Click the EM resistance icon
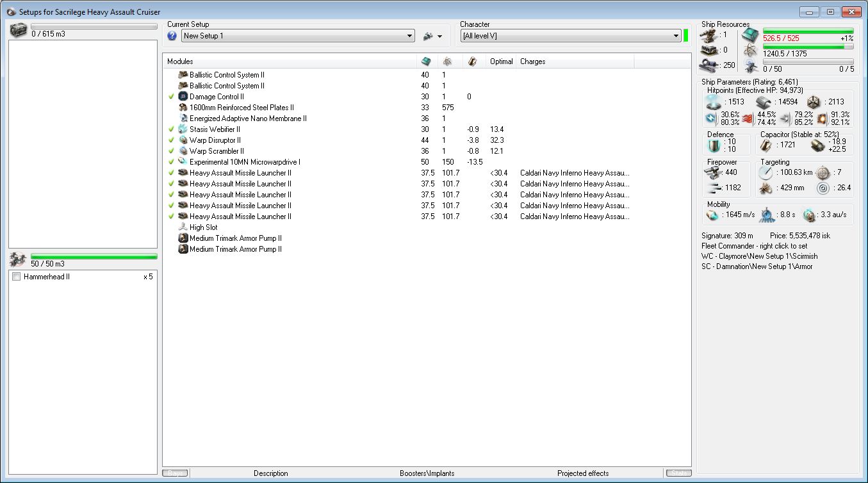This screenshot has width=868, height=483. (x=711, y=119)
